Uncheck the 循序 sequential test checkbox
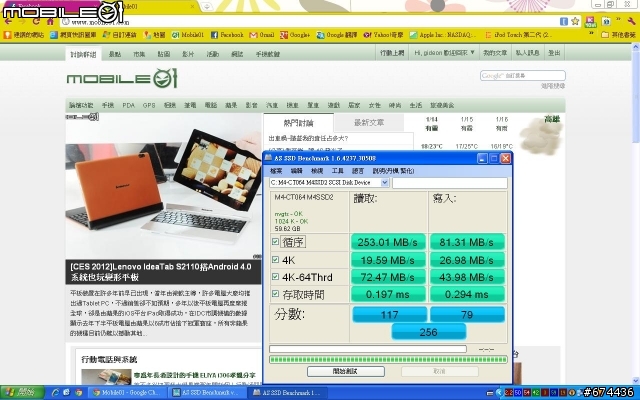The height and width of the screenshot is (400, 640). pos(276,242)
